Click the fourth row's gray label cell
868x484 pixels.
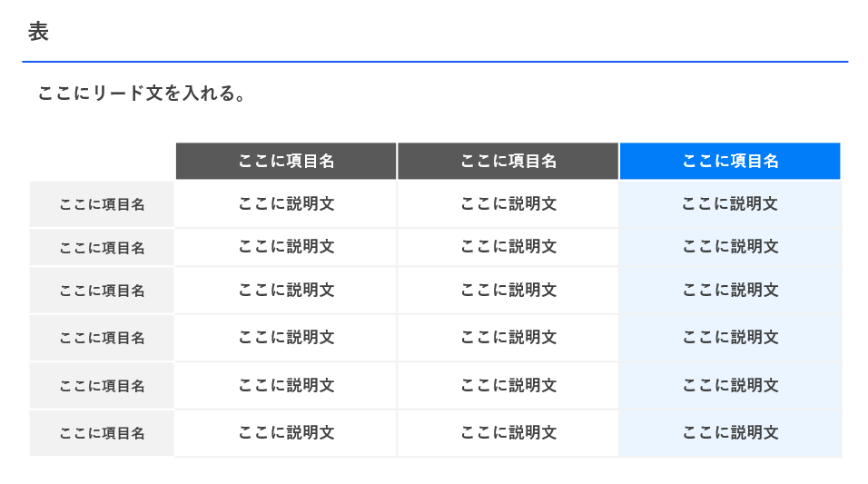tap(102, 338)
